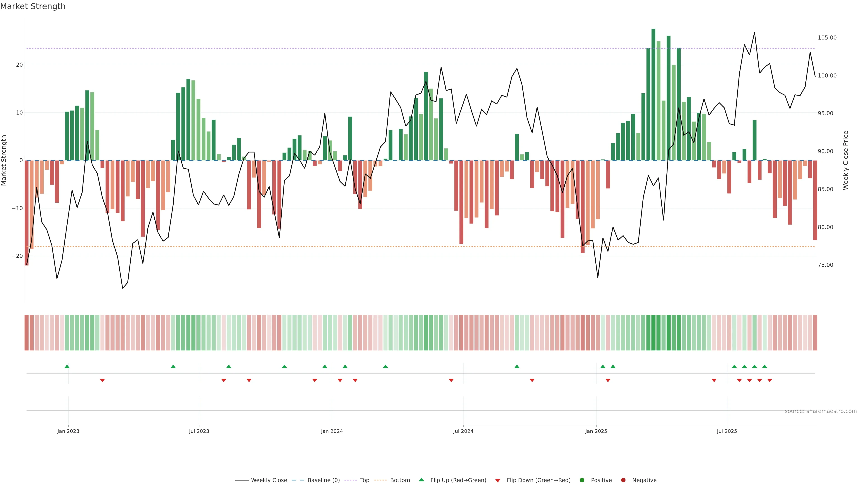
Task: Click darkest green heatmap strip cell
Action: tap(653, 333)
